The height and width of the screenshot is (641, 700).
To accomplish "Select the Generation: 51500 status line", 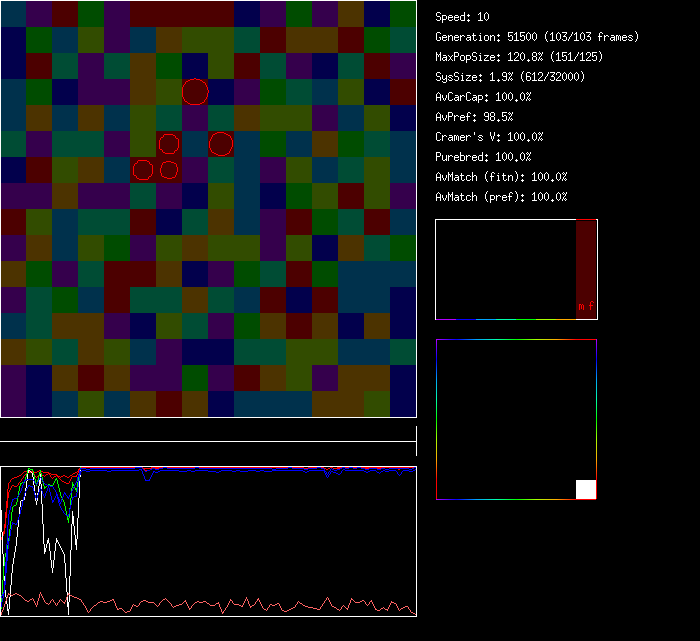I will pos(536,37).
